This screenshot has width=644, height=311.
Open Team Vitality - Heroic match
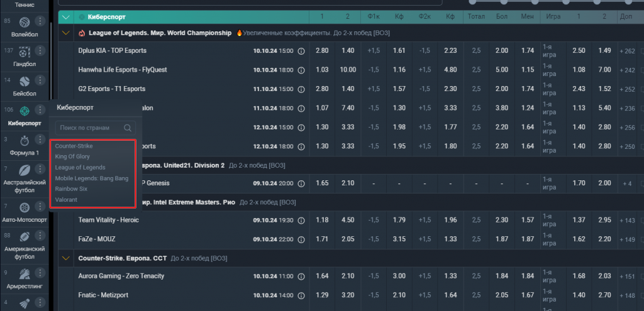(x=108, y=221)
